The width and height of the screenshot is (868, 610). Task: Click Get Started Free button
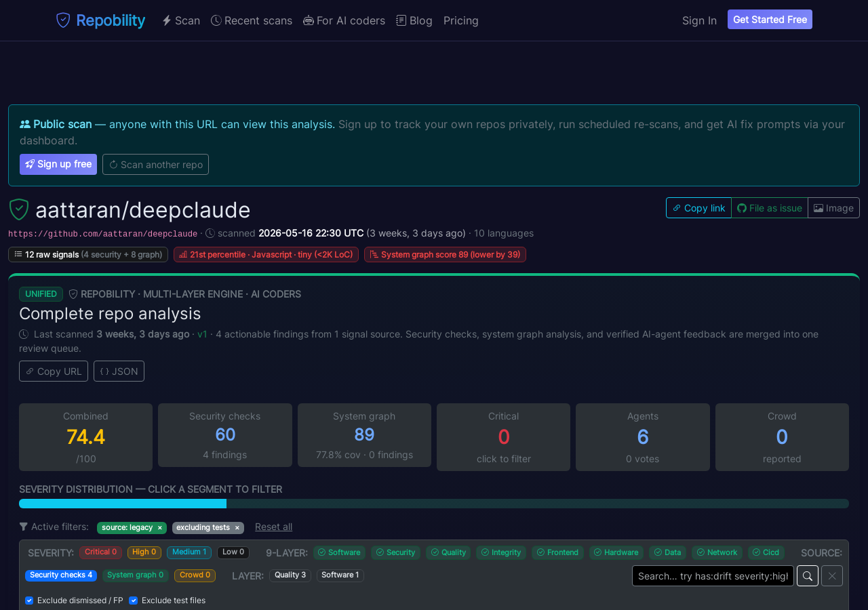point(770,20)
